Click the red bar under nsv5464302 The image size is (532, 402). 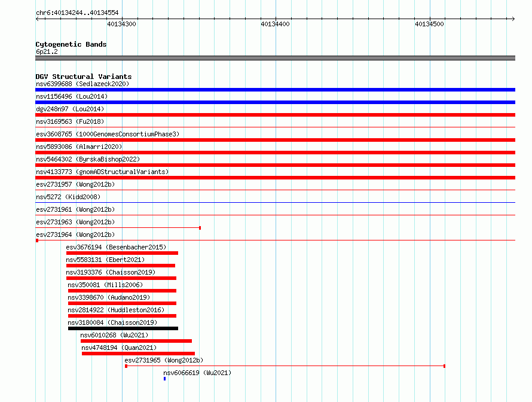[275, 165]
